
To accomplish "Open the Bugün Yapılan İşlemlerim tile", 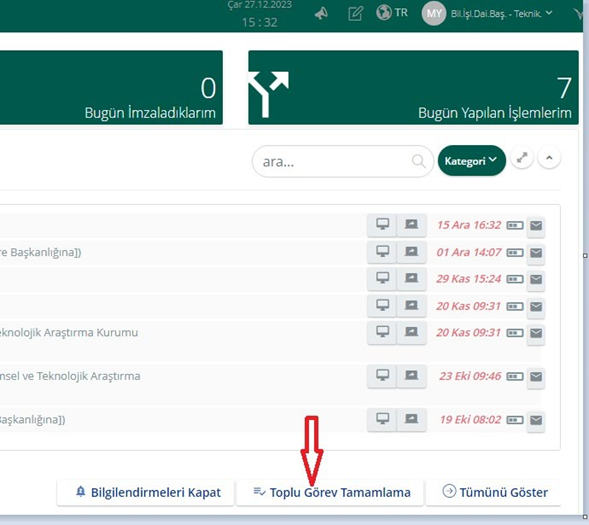I will click(413, 88).
